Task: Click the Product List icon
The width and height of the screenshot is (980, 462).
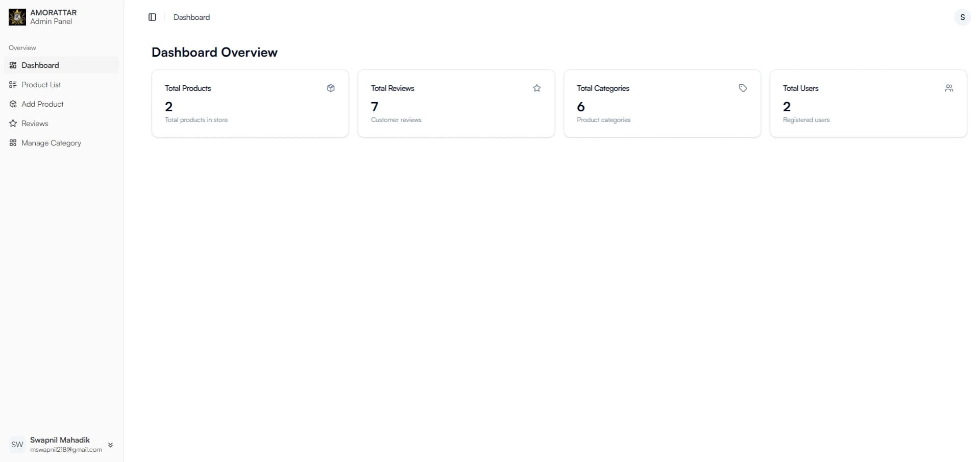Action: point(13,85)
